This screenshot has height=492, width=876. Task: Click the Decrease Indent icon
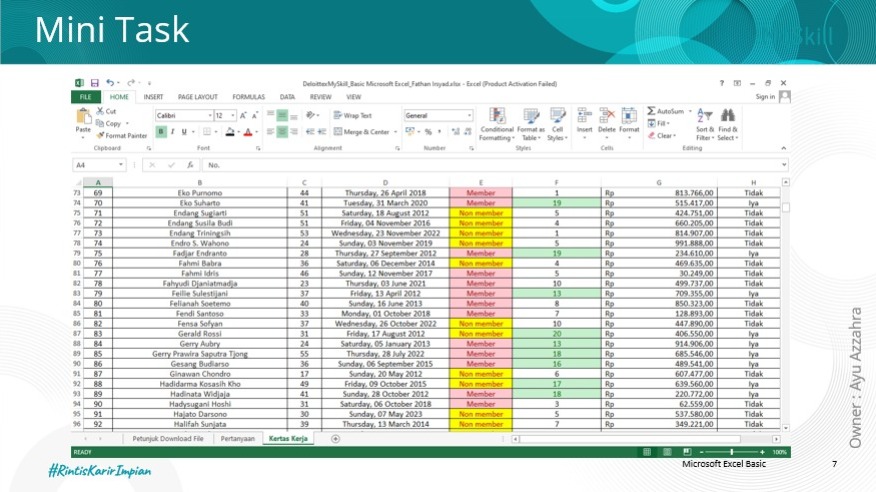point(310,132)
